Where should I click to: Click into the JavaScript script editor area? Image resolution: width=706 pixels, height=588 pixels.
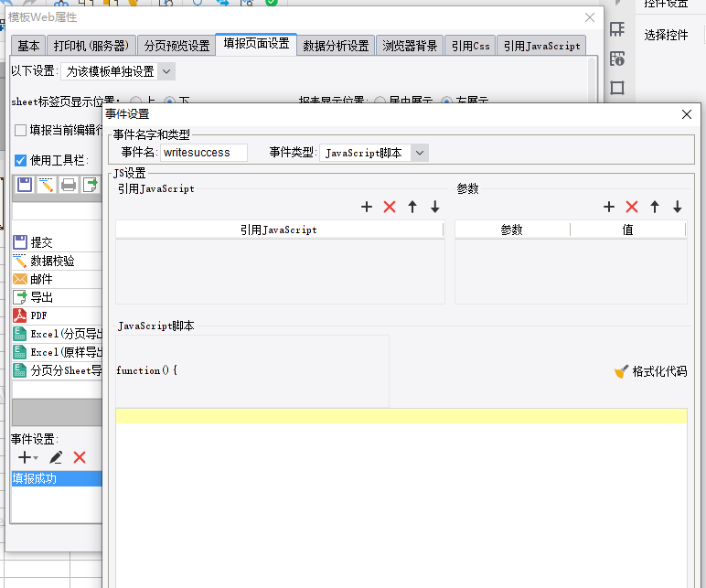[x=401, y=500]
